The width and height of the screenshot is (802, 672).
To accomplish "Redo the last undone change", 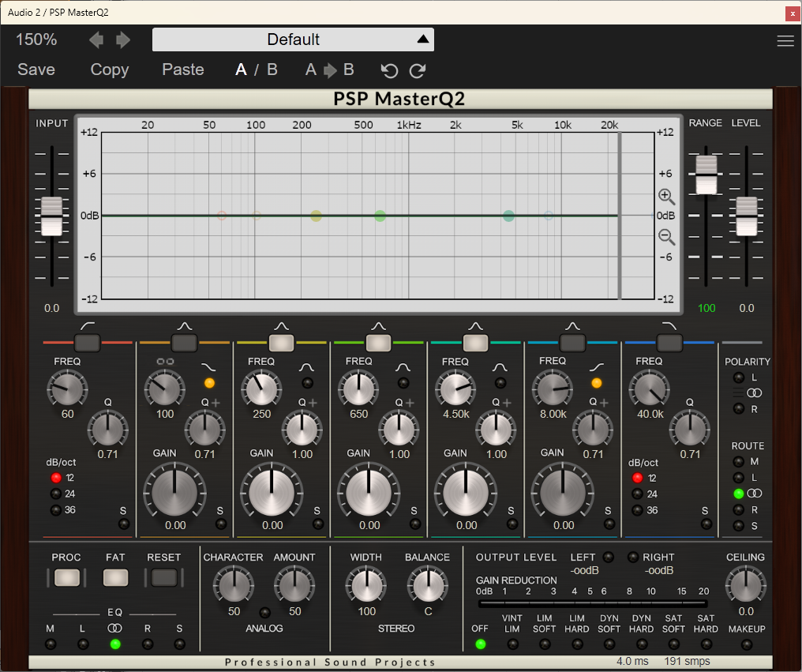I will [418, 70].
